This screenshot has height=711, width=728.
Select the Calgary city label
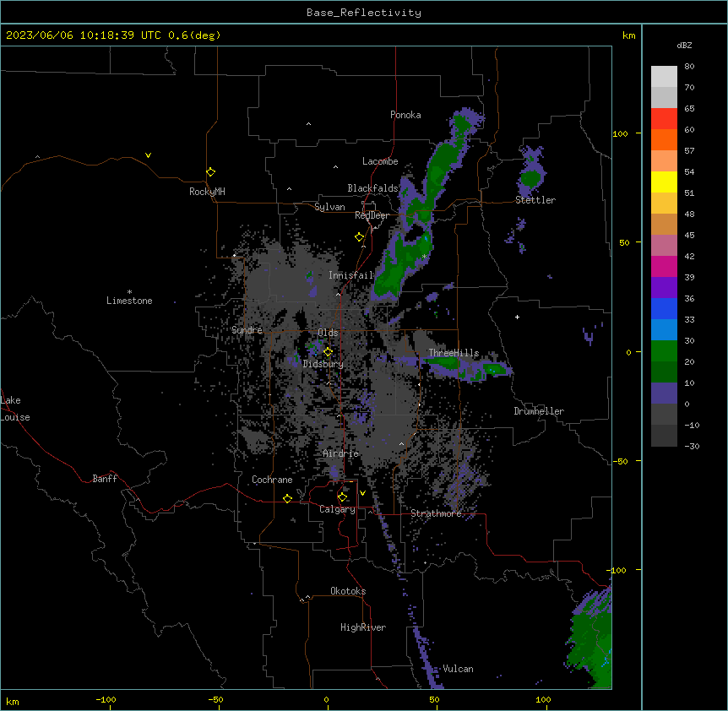click(338, 509)
